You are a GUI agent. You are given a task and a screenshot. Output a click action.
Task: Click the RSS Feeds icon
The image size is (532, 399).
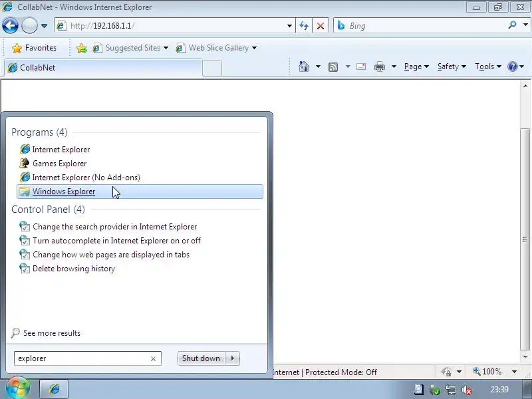coord(333,67)
